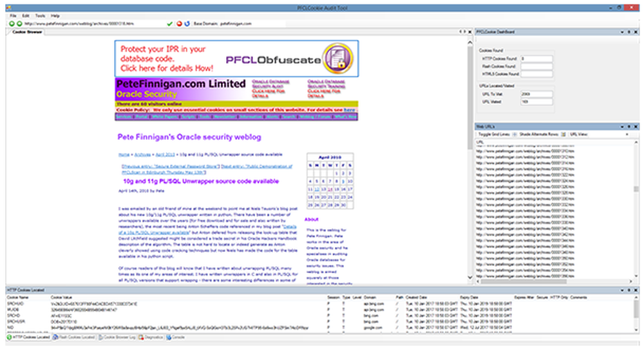Click the browser page vertical scrollbar thumb
The width and height of the screenshot is (644, 351).
[470, 99]
